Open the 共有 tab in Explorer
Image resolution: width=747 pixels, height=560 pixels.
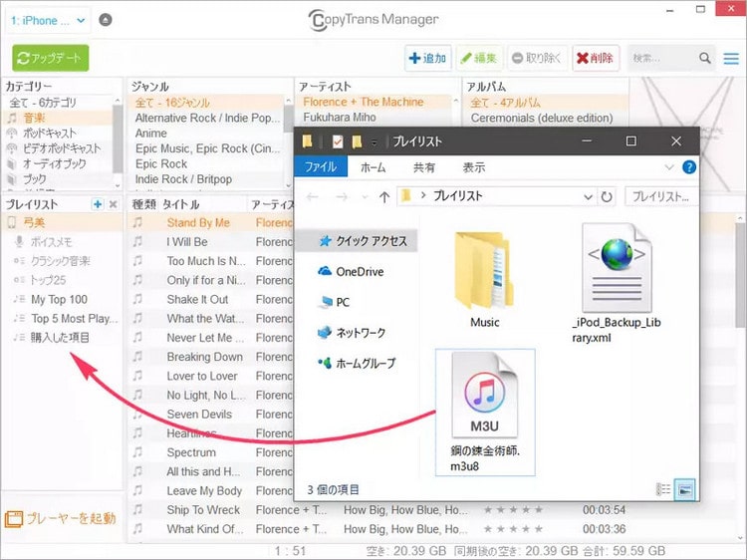click(x=424, y=167)
